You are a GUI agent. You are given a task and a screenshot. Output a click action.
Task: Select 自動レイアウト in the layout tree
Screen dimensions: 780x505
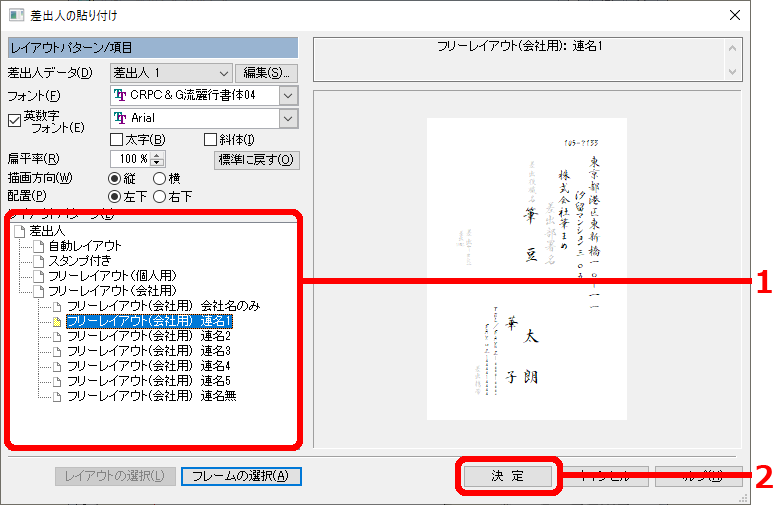85,246
